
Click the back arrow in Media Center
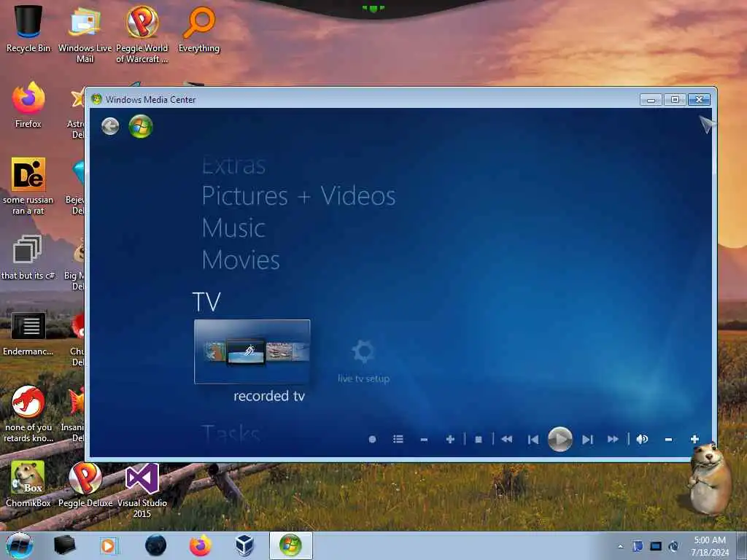(x=110, y=126)
